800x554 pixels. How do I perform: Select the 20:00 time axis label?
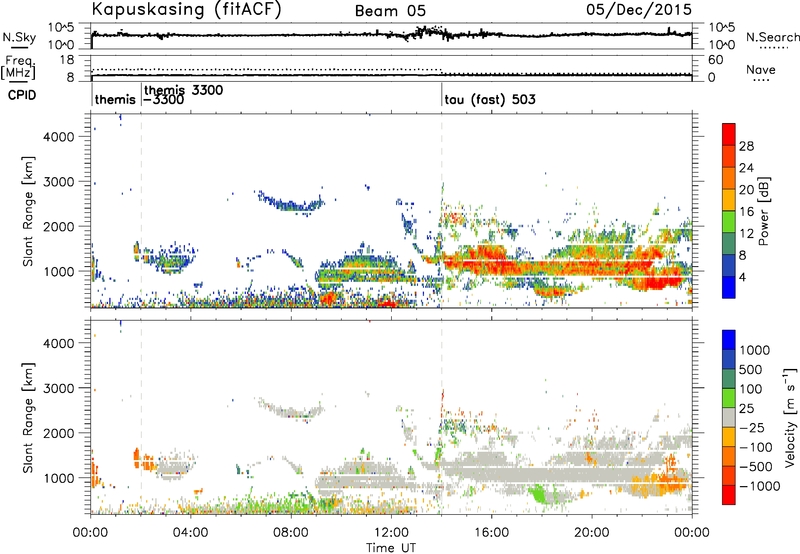click(592, 533)
